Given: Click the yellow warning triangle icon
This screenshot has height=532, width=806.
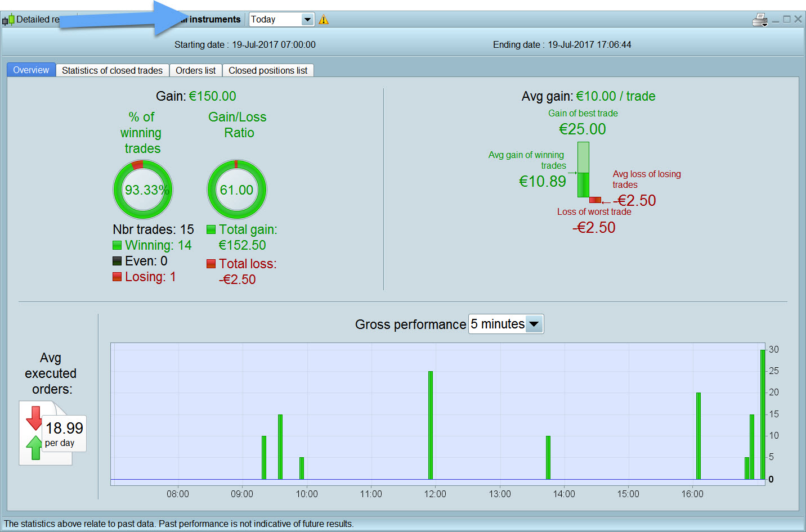Looking at the screenshot, I should 324,20.
